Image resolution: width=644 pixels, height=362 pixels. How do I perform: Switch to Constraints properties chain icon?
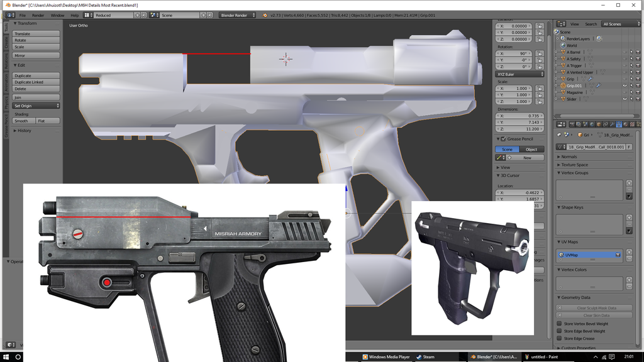(x=606, y=124)
